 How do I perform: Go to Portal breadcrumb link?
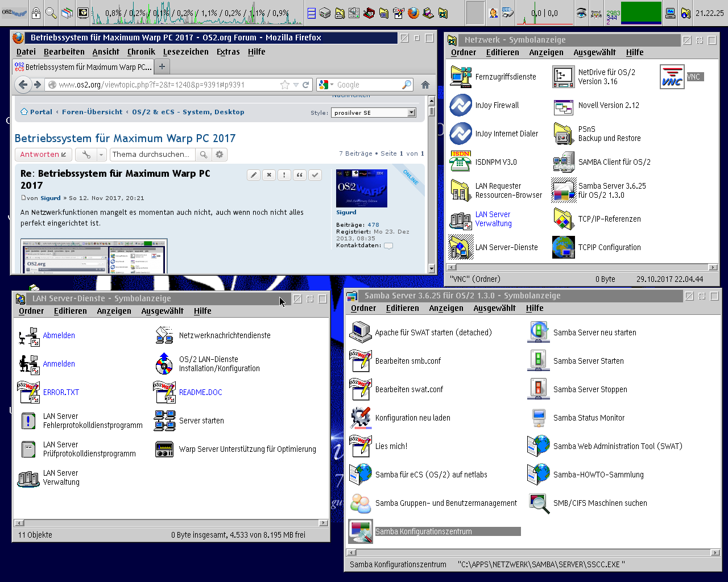coord(41,112)
